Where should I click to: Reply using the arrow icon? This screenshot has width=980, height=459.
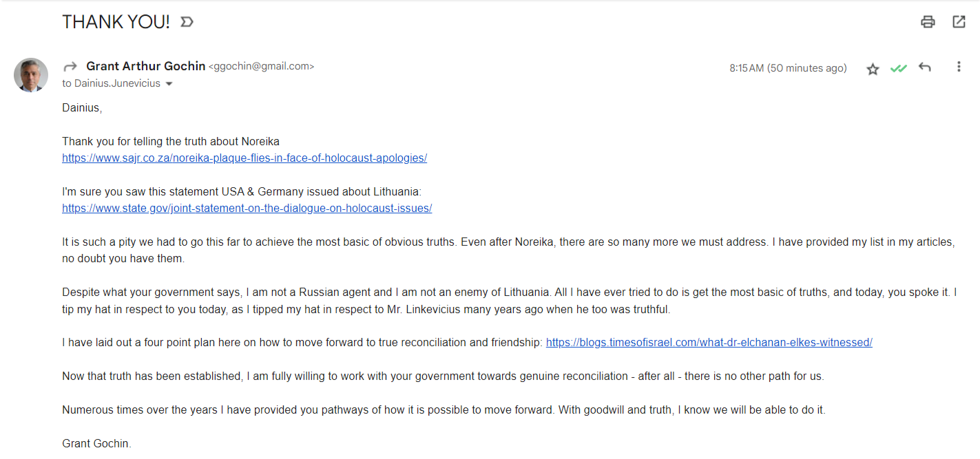click(925, 67)
